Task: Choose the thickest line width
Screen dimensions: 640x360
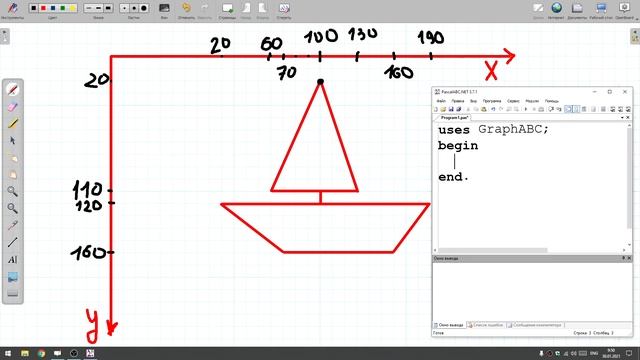Action: coord(108,8)
